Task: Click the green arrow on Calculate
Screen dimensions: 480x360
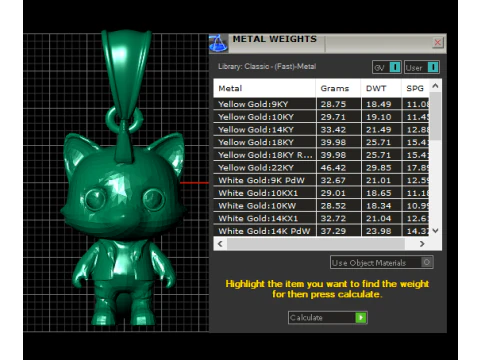Action: [361, 318]
